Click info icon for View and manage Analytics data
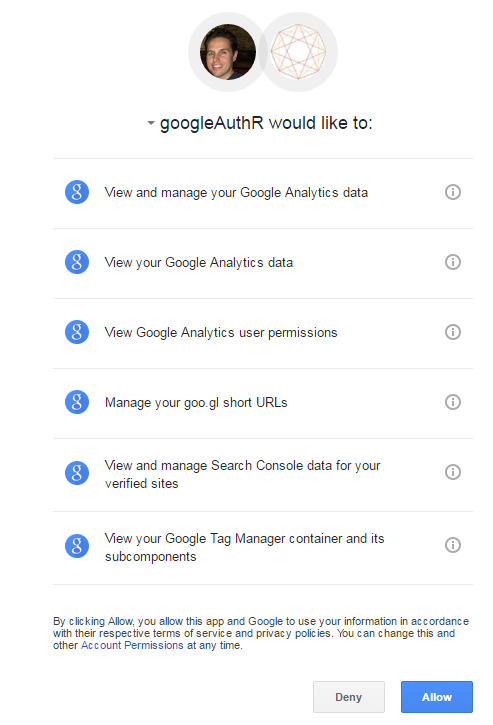Screen dimensions: 493x725 452,192
